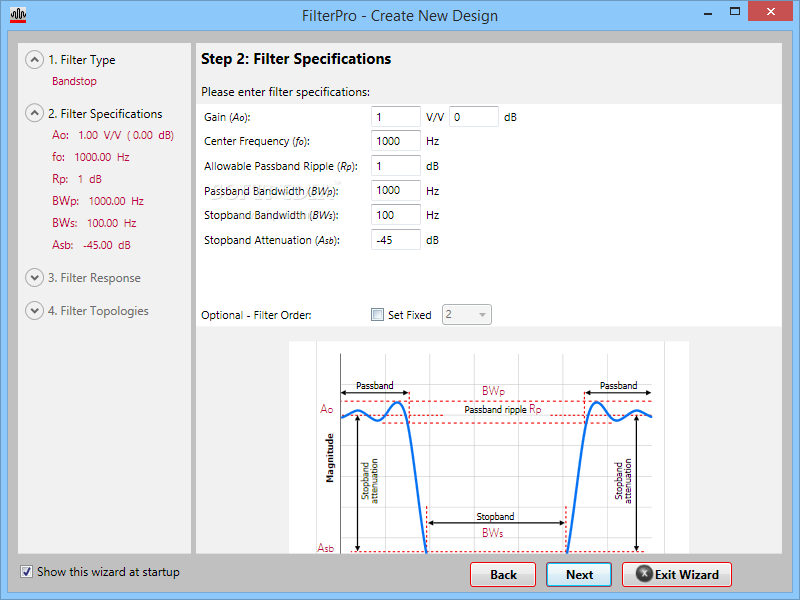Image resolution: width=800 pixels, height=600 pixels.
Task: Expand the 3. Filter Response section
Action: point(34,278)
